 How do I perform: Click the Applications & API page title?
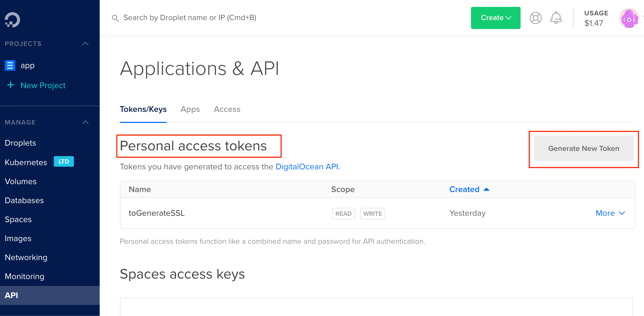199,69
